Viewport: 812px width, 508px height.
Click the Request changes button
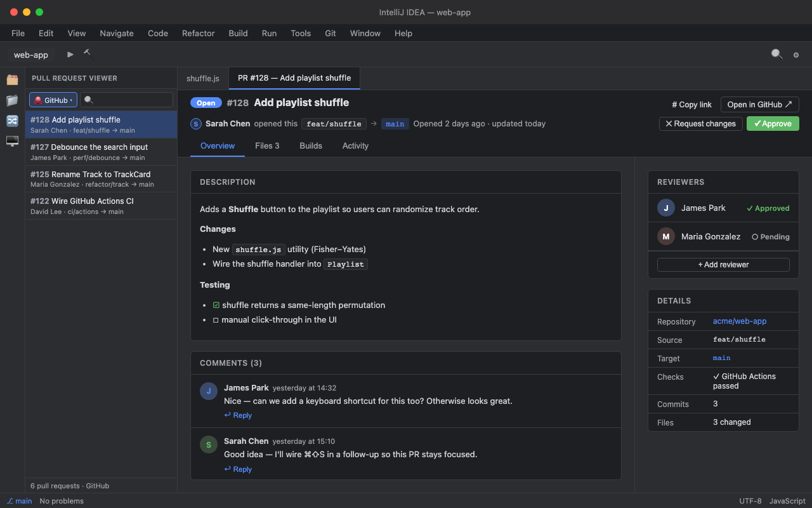tap(700, 124)
